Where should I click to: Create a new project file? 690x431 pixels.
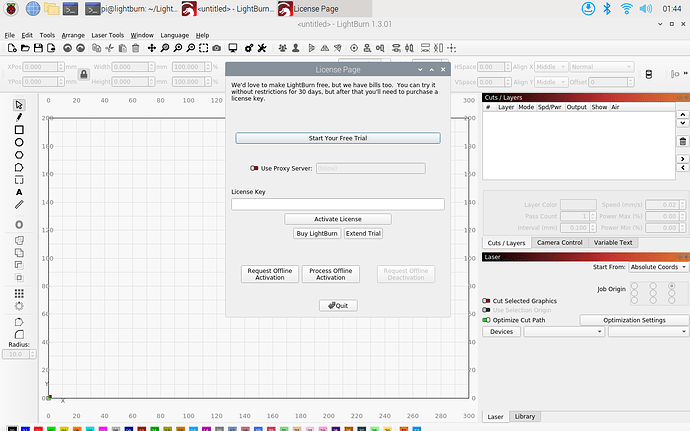point(12,48)
